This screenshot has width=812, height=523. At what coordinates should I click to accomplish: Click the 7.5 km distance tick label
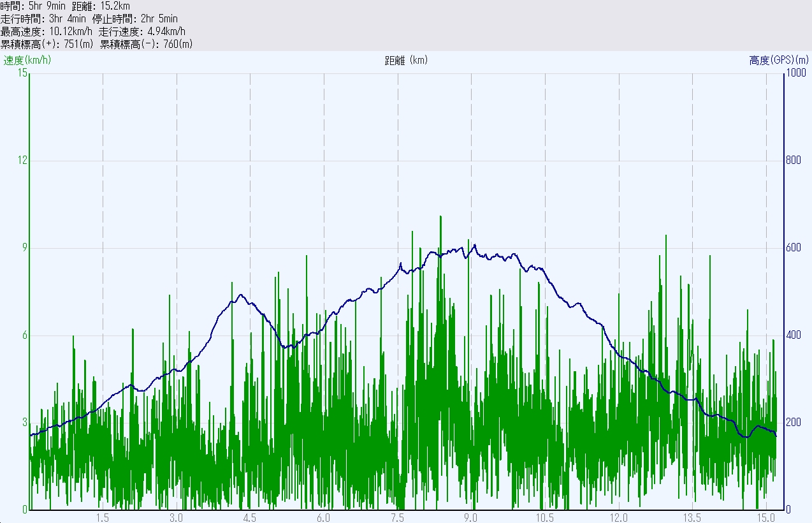click(x=398, y=517)
